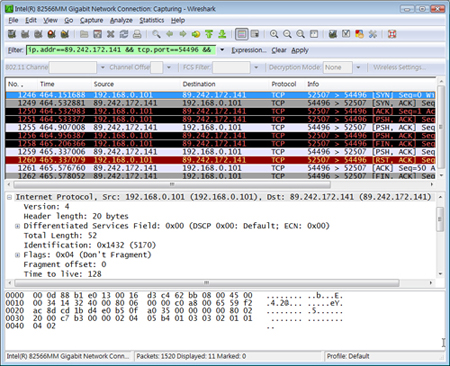Open the capture options icon
Image resolution: width=450 pixels, height=366 pixels.
(x=25, y=34)
